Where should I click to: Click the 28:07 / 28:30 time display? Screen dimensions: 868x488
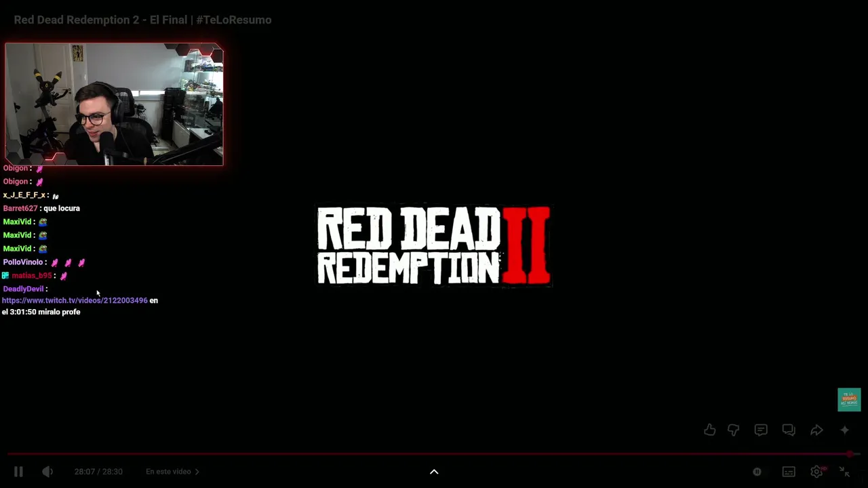98,472
